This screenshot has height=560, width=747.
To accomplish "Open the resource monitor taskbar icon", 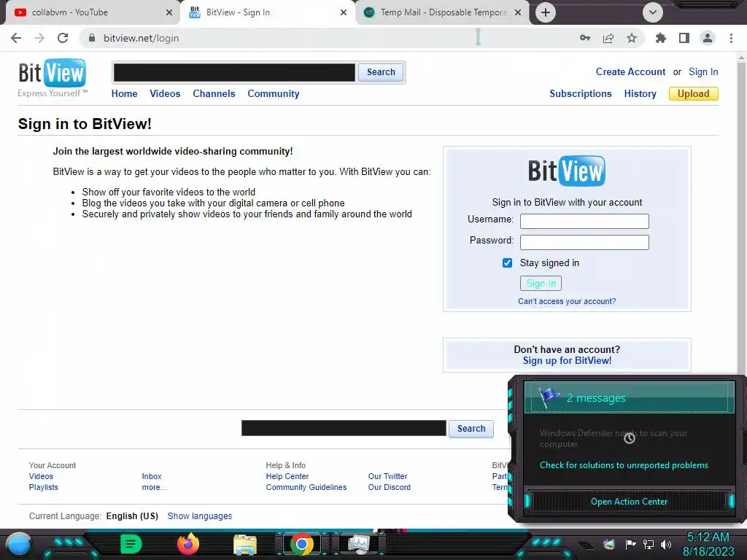I will pyautogui.click(x=359, y=544).
